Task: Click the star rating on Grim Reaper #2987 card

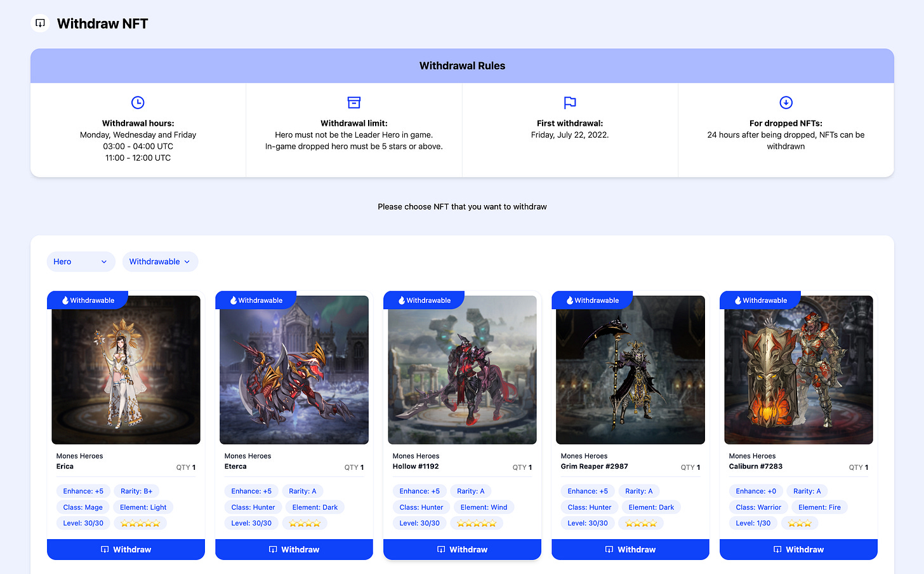Action: 641,523
